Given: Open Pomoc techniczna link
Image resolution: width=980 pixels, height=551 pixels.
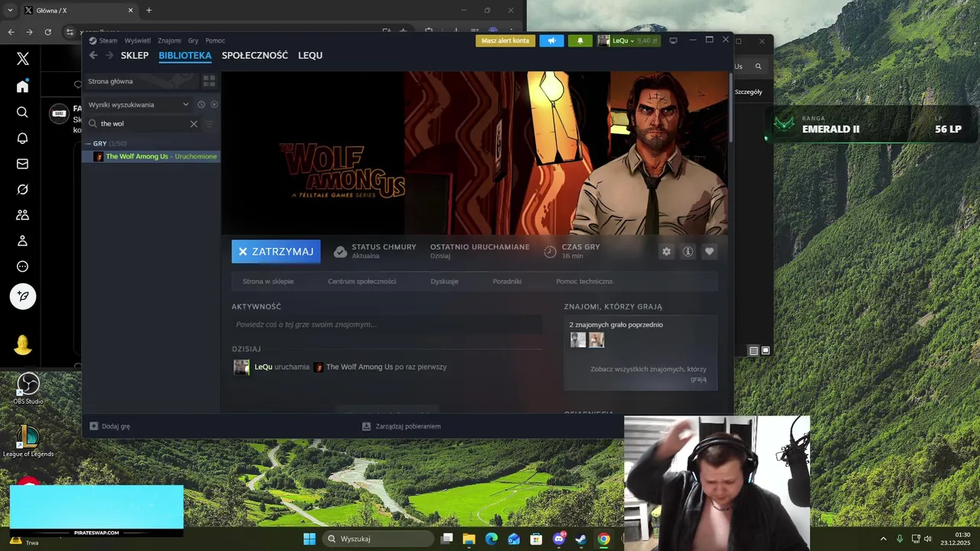Looking at the screenshot, I should 585,281.
